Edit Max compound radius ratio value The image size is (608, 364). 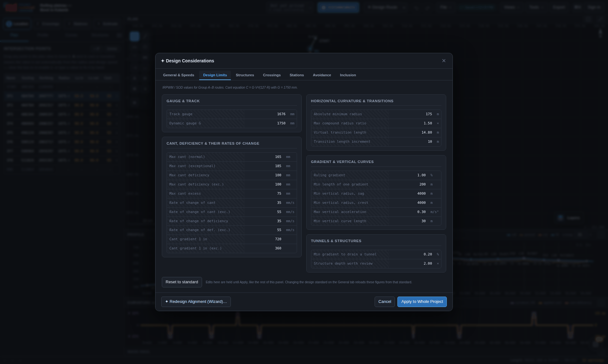[412, 123]
